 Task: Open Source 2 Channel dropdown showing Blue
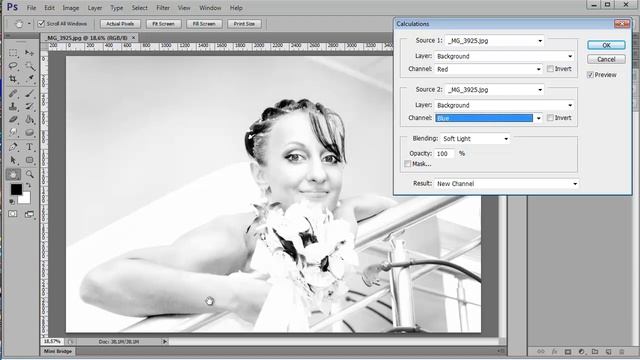click(489, 118)
